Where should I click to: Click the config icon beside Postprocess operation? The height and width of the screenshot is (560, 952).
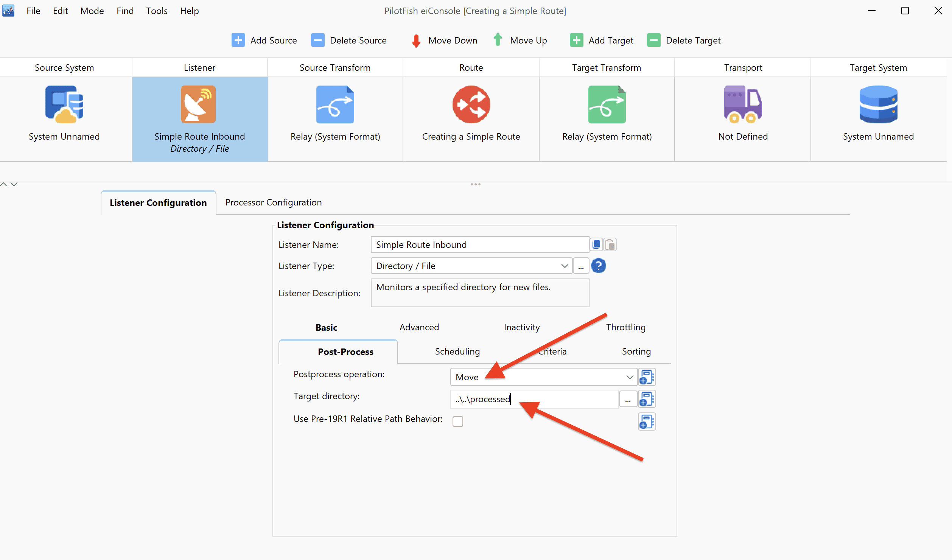[x=647, y=377]
